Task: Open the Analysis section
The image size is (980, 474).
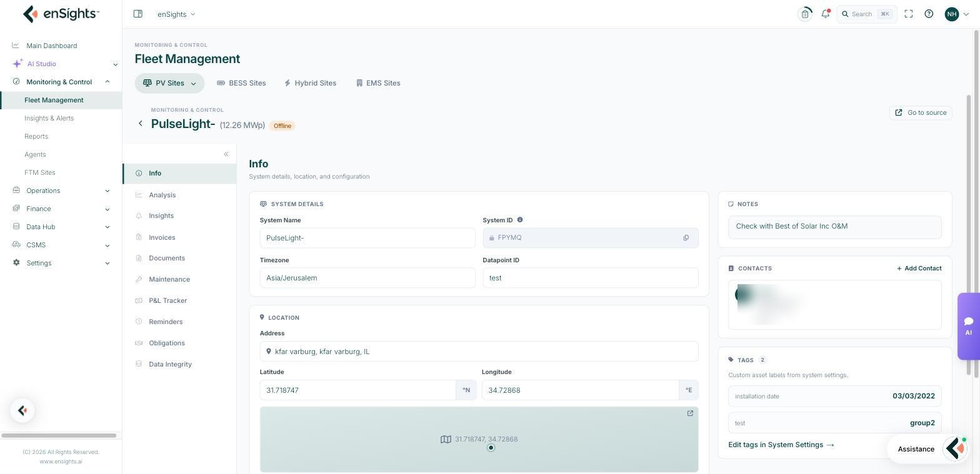Action: pos(179,195)
